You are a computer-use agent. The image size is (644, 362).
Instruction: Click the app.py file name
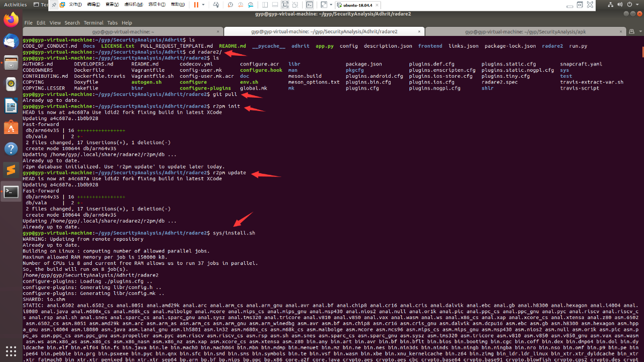pos(324,46)
